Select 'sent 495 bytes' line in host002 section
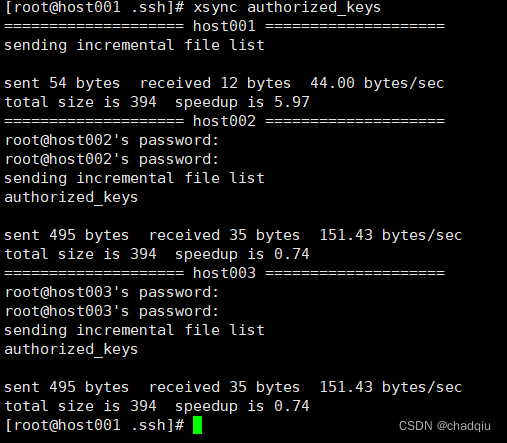The height and width of the screenshot is (443, 507). [x=233, y=235]
